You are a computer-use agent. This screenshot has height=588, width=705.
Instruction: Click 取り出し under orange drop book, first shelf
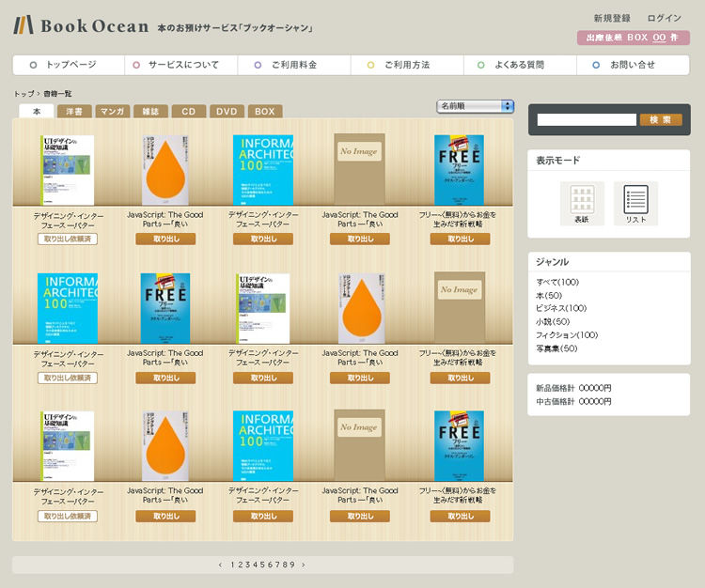pos(165,239)
